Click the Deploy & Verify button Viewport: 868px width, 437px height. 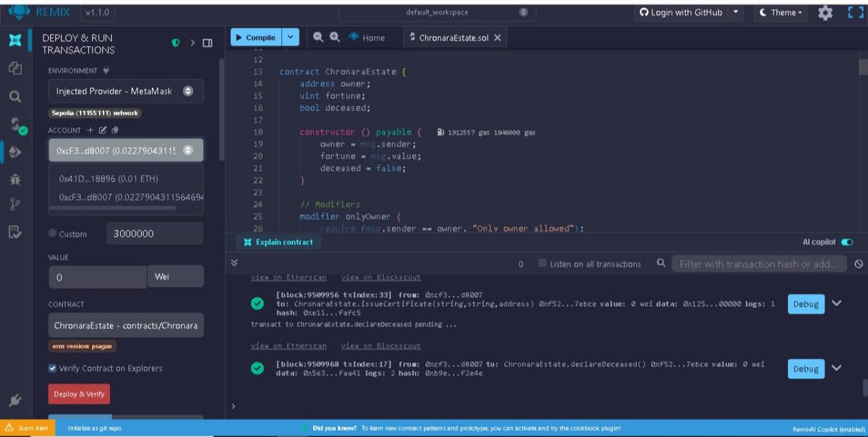[x=79, y=394]
